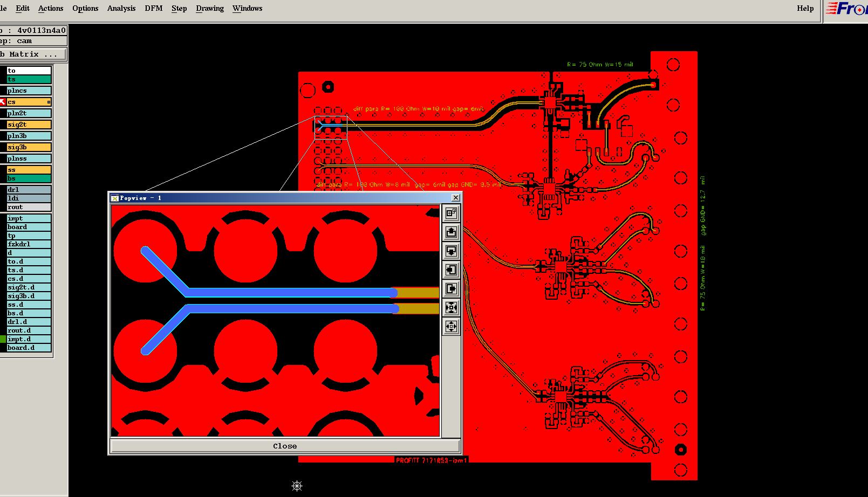Select the 'tp' layer row
868x497 pixels.
(29, 236)
